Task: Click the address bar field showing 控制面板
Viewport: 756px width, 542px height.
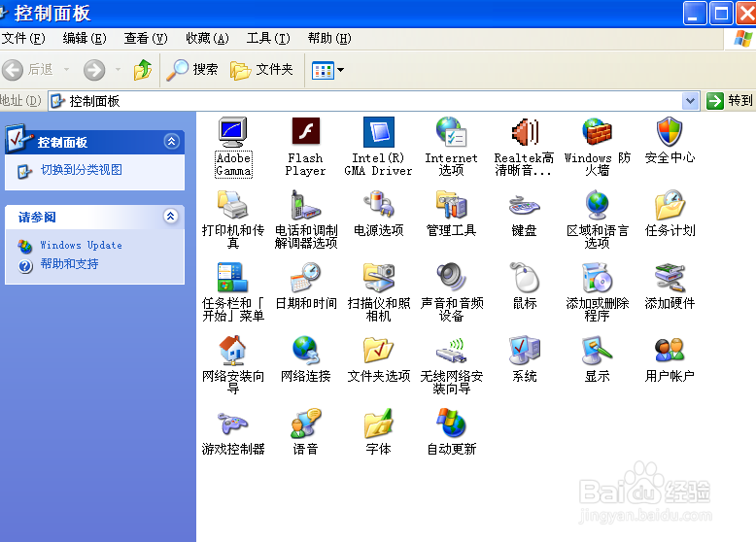Action: coord(366,101)
